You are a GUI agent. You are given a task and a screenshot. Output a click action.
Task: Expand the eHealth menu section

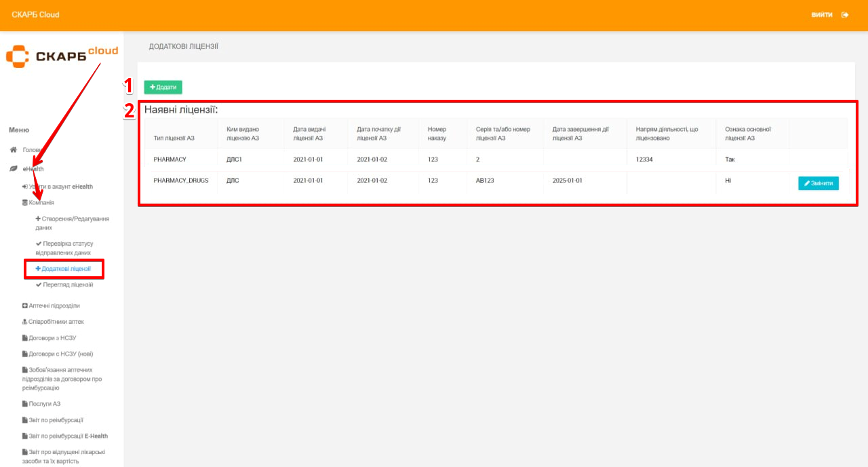coord(33,168)
